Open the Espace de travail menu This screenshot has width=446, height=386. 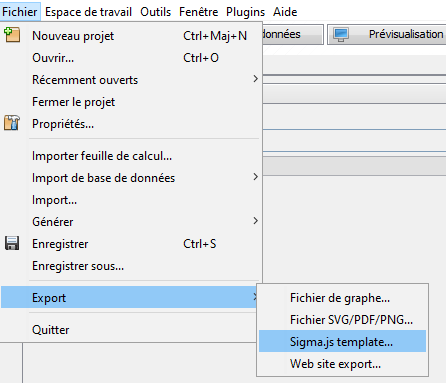89,12
